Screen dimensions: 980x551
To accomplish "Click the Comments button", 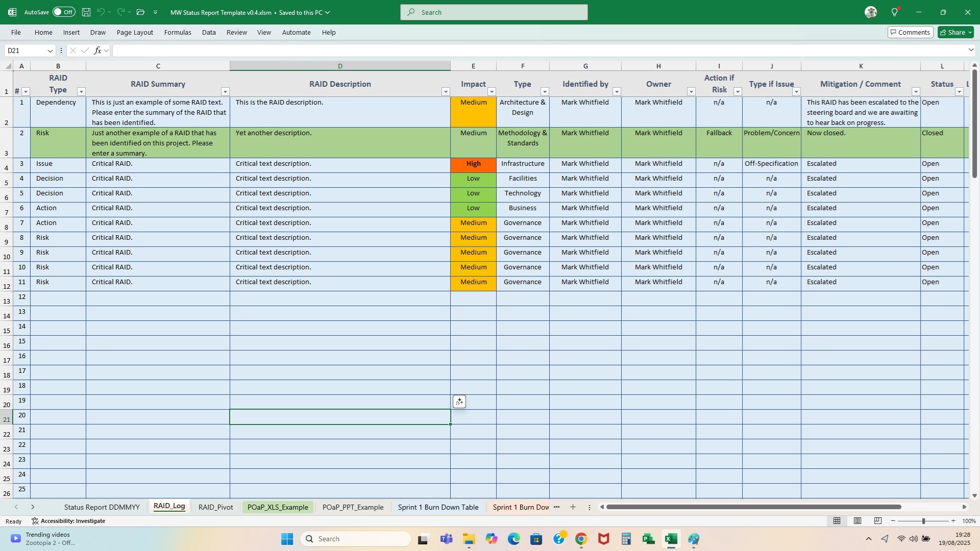I will [910, 32].
